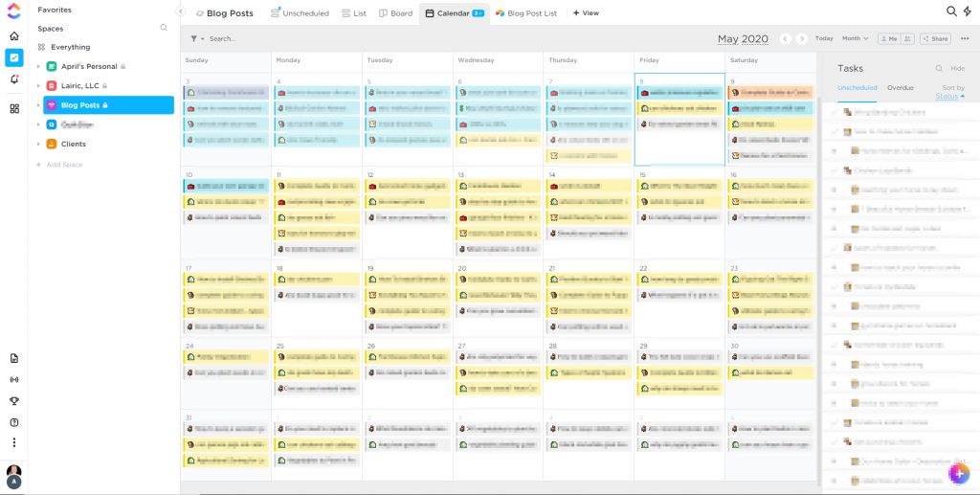The image size is (980, 495).
Task: Collapse the sidebar with the arrow button
Action: coord(181,11)
